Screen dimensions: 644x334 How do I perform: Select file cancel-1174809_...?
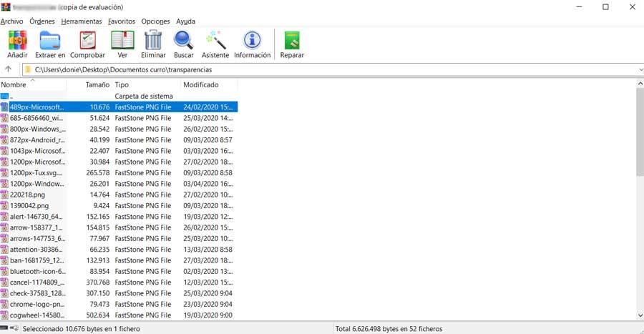pos(37,283)
